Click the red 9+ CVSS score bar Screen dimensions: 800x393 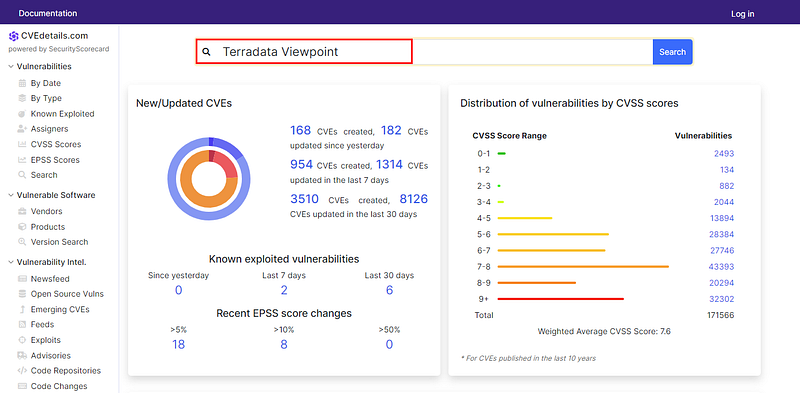tap(561, 299)
